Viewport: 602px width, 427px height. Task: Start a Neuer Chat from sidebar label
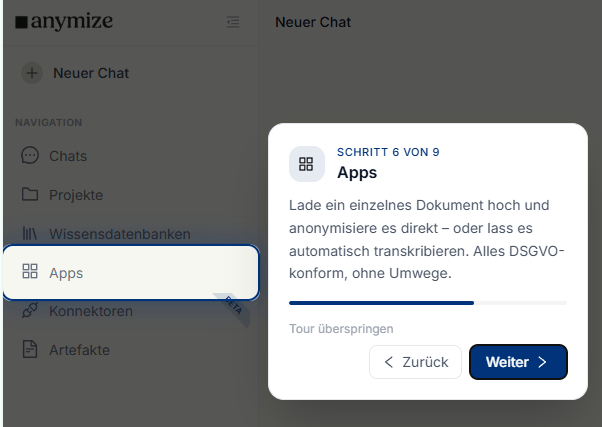(91, 73)
